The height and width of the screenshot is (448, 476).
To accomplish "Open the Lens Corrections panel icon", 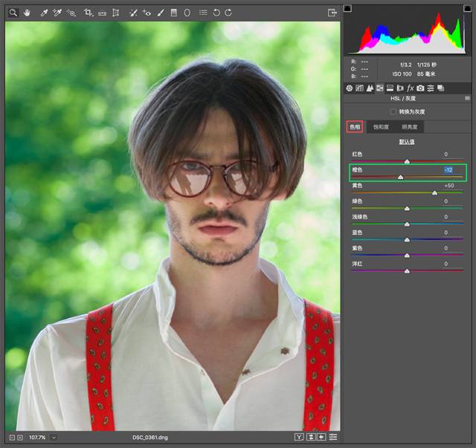I will click(400, 88).
